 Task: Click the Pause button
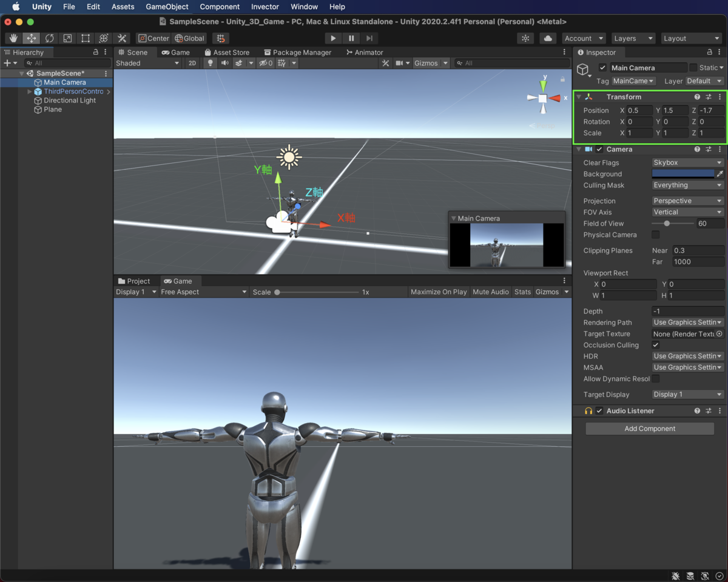click(x=351, y=38)
